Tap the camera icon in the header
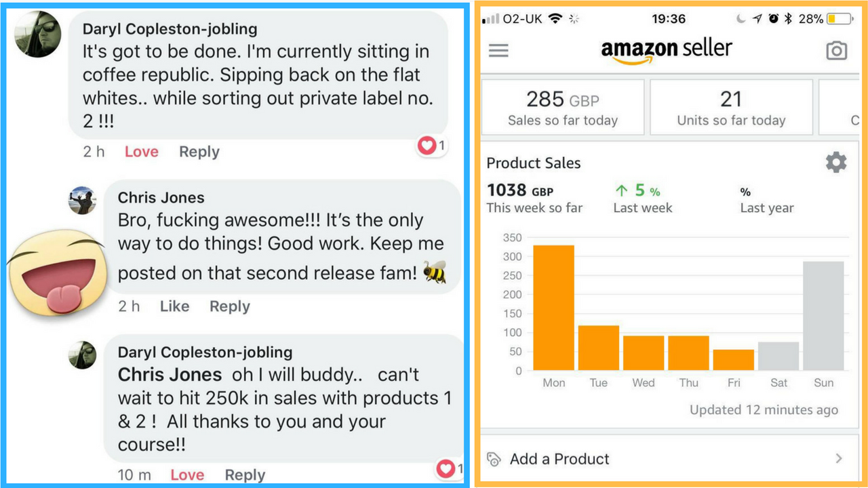This screenshot has width=868, height=488. coord(836,51)
